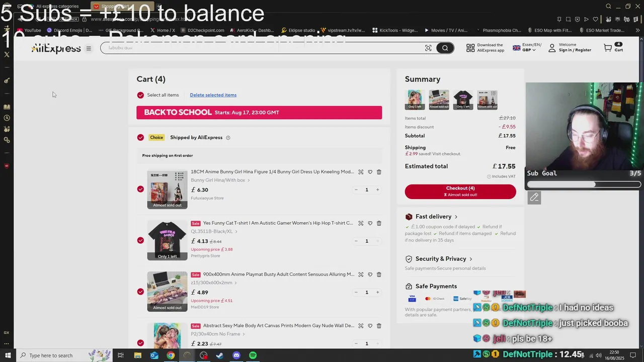Add Bunny Girl figure to wishlist
Image resolution: width=644 pixels, height=362 pixels.
tap(370, 172)
